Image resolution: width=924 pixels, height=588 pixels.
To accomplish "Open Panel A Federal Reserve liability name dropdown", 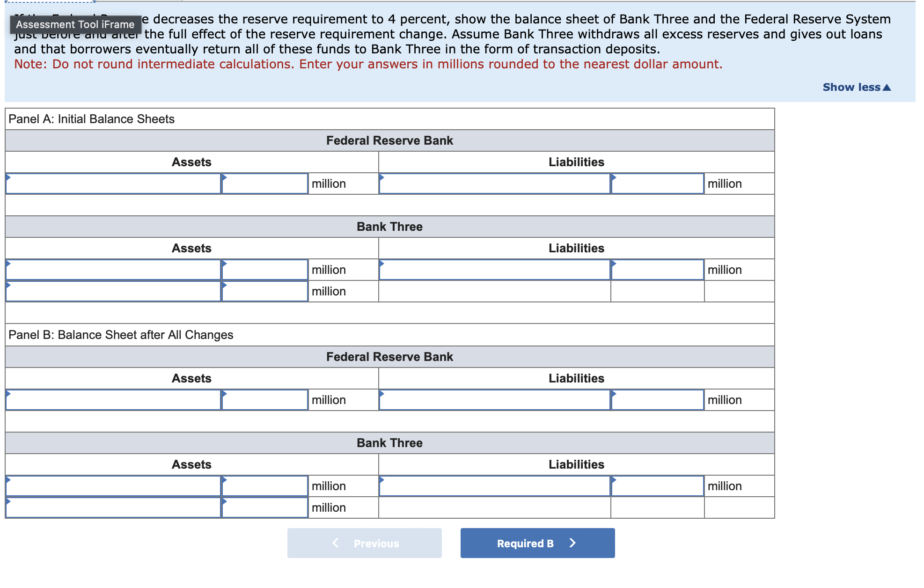I will tap(494, 184).
